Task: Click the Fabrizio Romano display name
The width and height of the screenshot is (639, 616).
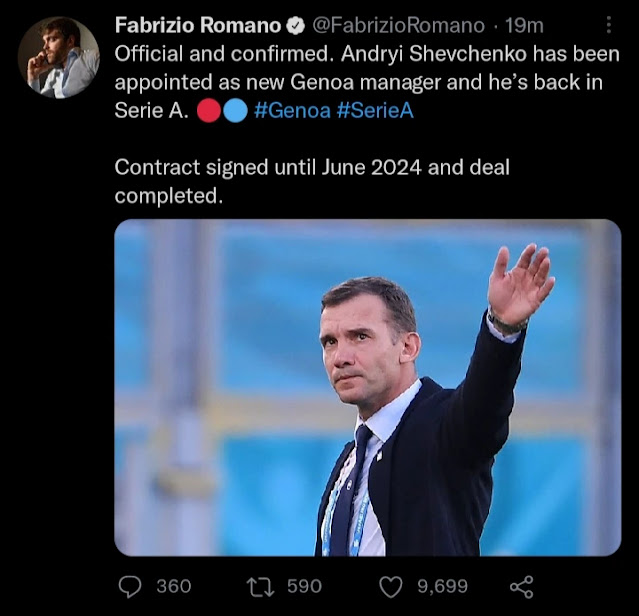Action: (198, 25)
